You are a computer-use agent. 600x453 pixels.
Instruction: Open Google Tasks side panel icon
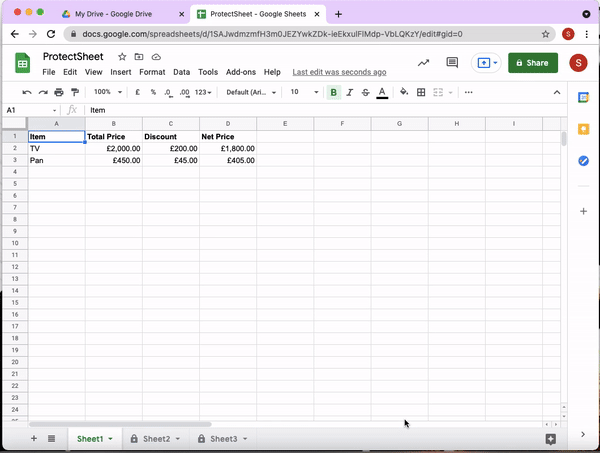coord(583,161)
